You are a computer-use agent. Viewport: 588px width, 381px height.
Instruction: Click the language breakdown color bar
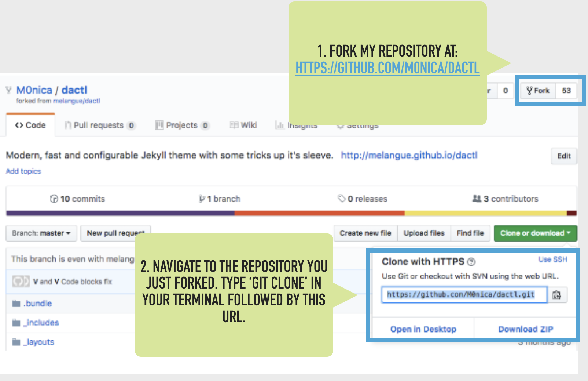[x=291, y=213]
